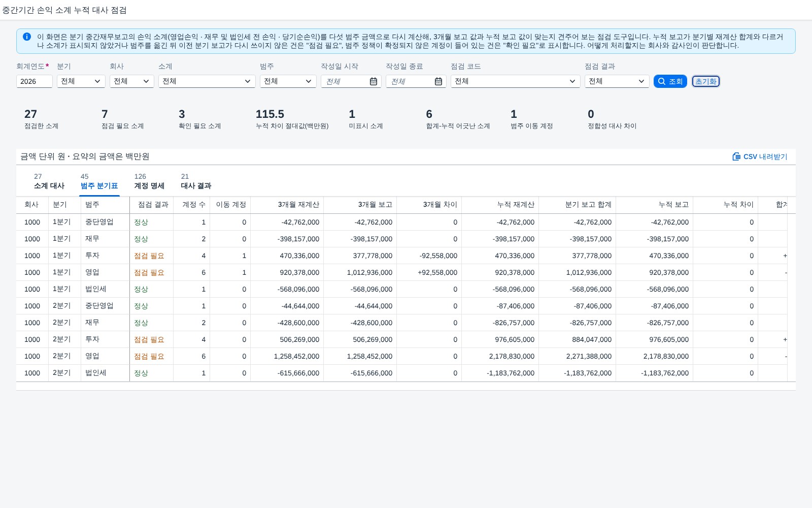Open the 계정 명세 tab

pos(149,181)
